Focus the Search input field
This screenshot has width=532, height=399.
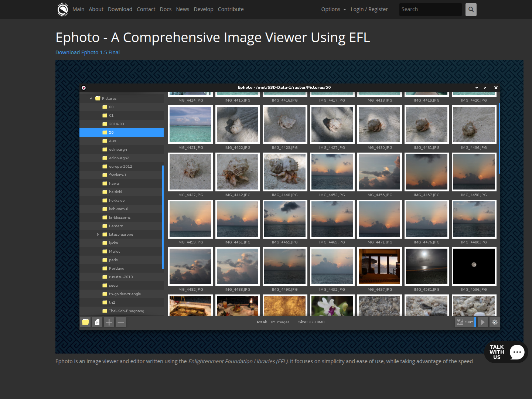click(x=430, y=10)
